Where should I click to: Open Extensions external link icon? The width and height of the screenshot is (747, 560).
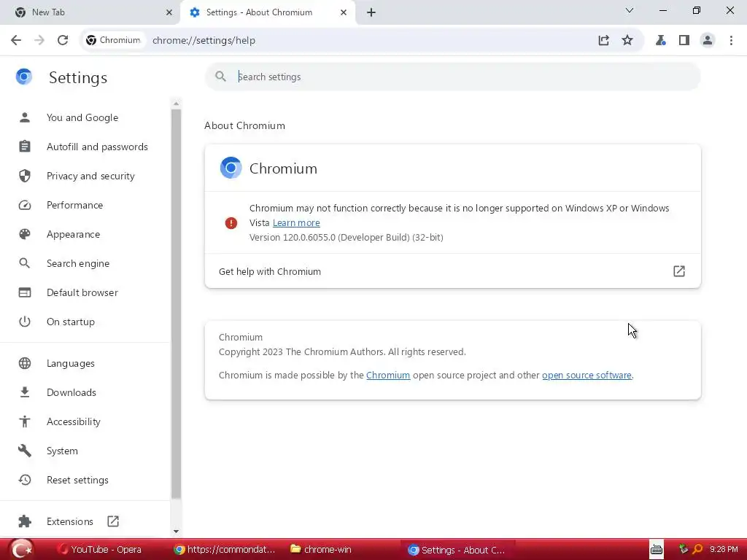113,521
